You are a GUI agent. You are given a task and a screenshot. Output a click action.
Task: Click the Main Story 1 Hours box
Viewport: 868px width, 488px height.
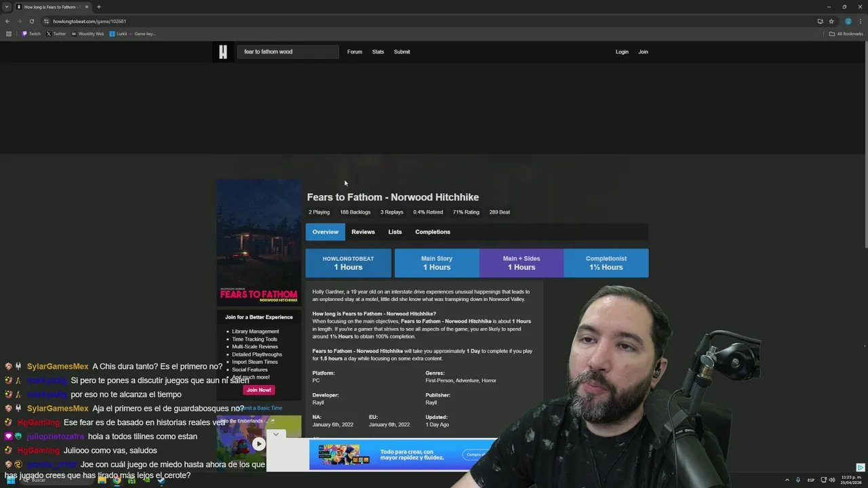pos(437,263)
